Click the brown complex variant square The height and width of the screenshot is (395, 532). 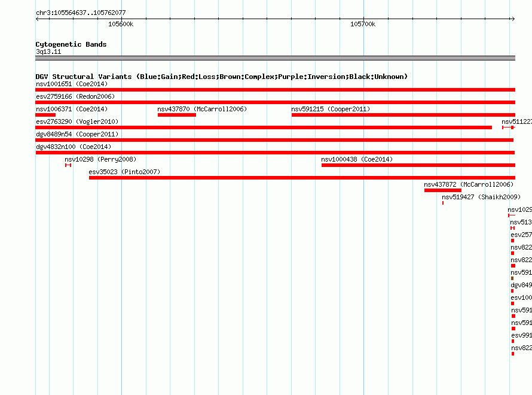(x=512, y=278)
